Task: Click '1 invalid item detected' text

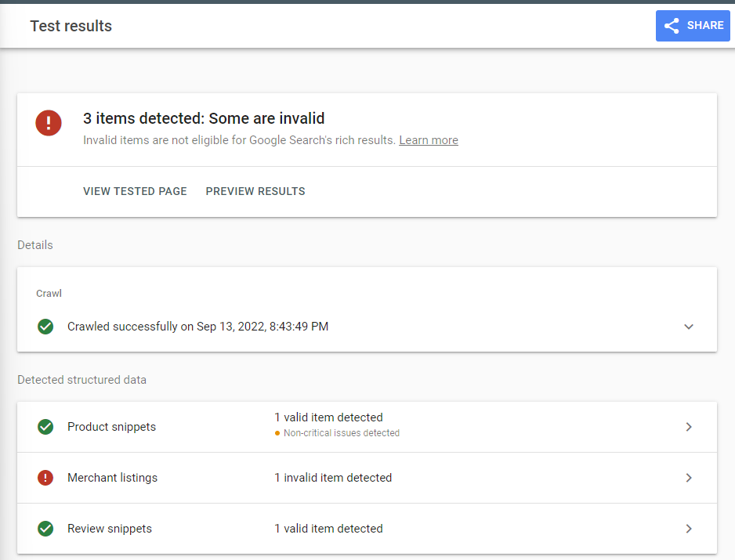Action: click(333, 478)
